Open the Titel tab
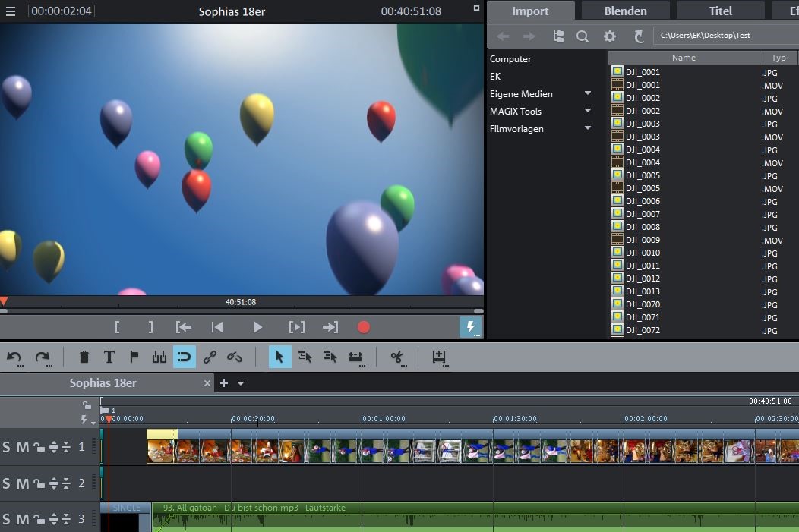799x532 pixels. 720,11
